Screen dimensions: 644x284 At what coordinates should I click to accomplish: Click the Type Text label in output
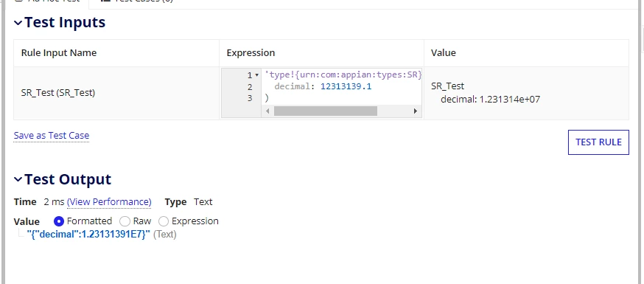(189, 202)
